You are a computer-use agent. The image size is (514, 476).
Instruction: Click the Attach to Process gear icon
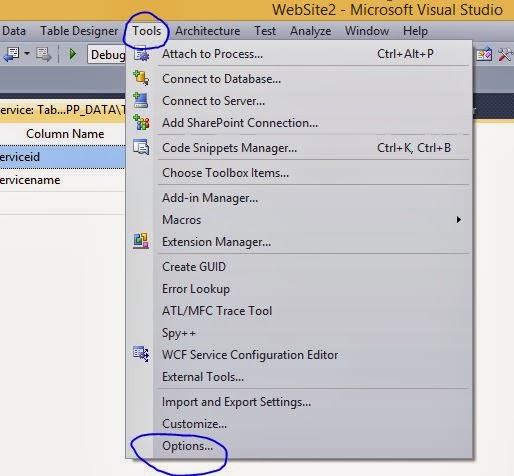(141, 54)
